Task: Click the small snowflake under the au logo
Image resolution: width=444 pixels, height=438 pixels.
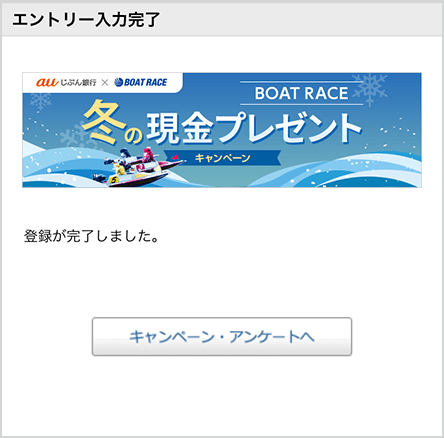Action: (x=40, y=101)
